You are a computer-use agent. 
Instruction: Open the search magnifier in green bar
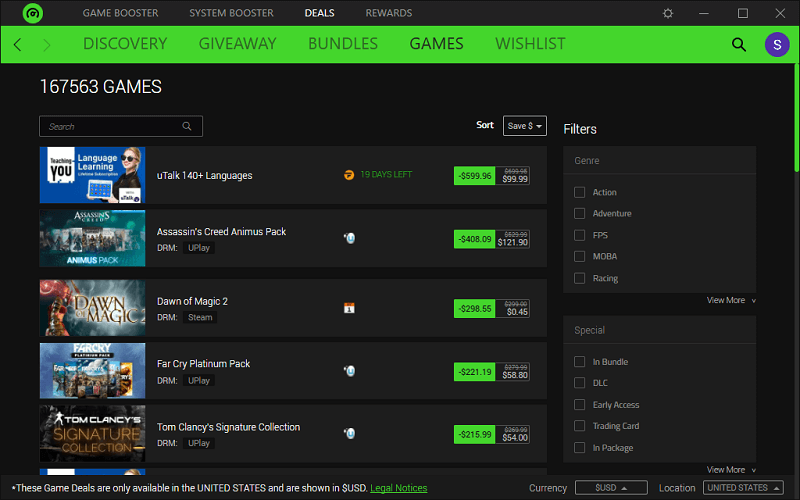point(739,44)
